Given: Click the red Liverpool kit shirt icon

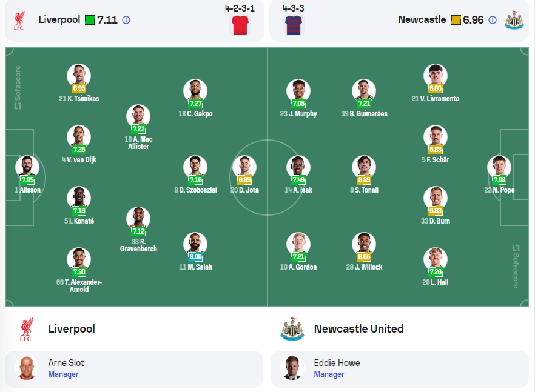Looking at the screenshot, I should click(240, 25).
